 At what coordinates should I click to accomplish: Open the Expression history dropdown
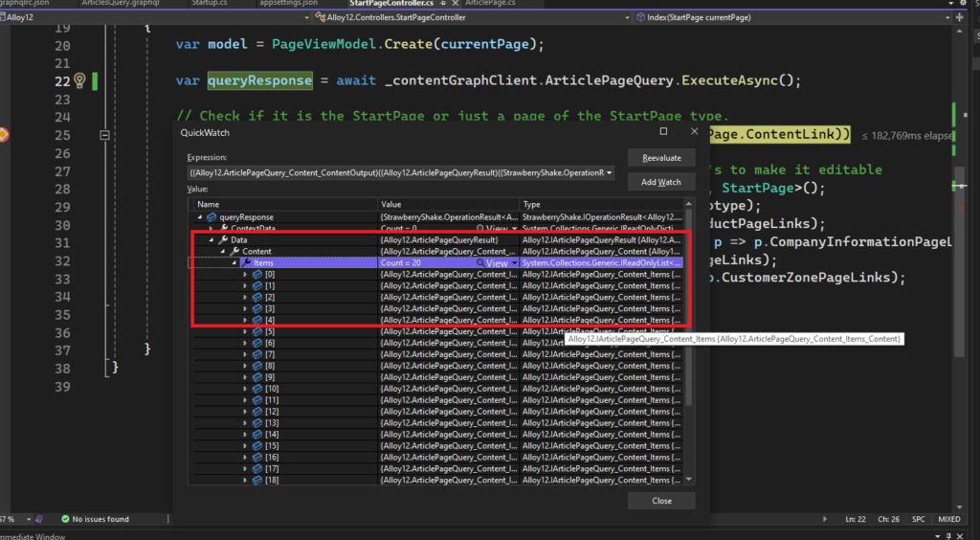click(x=610, y=173)
